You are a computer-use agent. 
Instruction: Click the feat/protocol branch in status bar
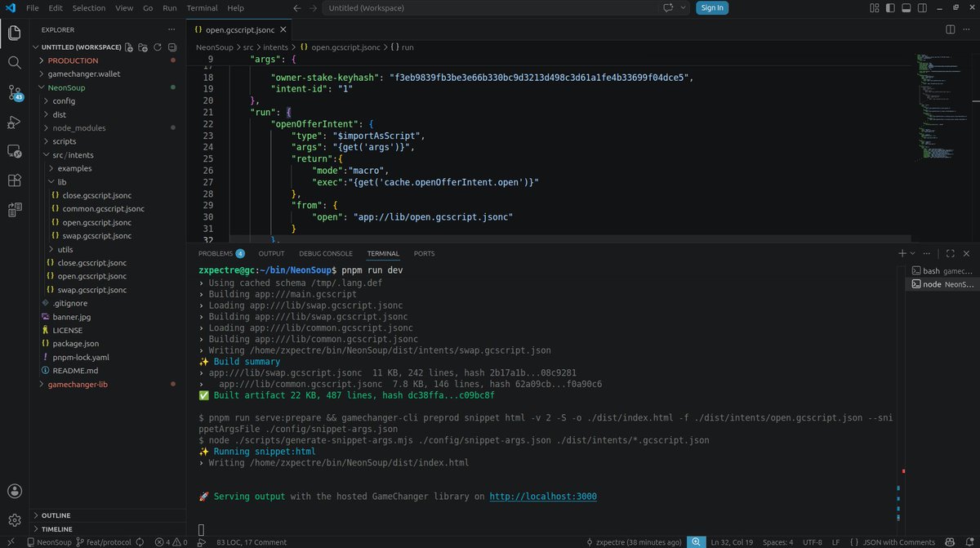[x=102, y=542]
